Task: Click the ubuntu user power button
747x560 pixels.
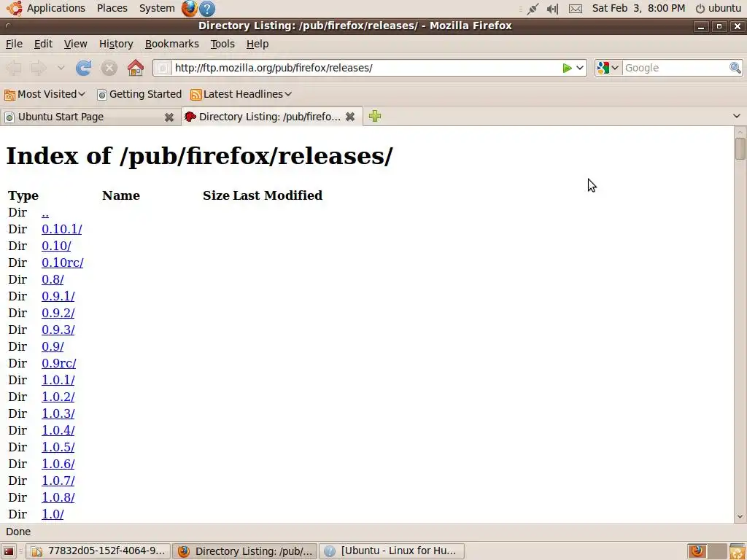Action: click(x=719, y=8)
